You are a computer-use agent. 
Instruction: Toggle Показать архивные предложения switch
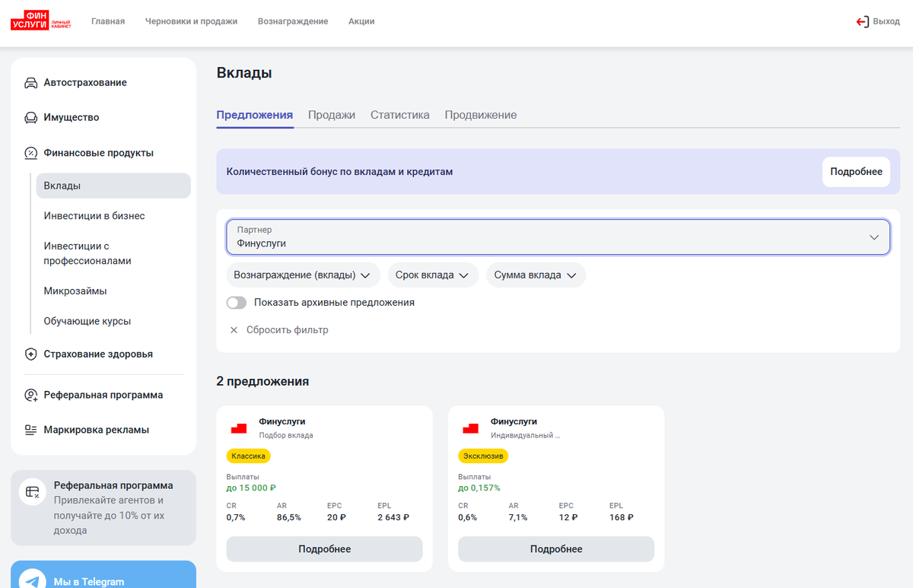point(237,303)
